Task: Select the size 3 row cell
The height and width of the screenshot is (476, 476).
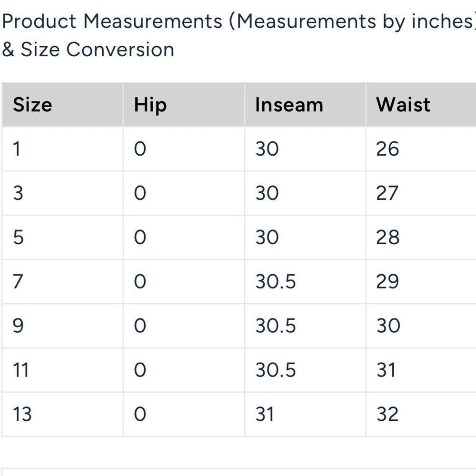Action: tap(62, 193)
